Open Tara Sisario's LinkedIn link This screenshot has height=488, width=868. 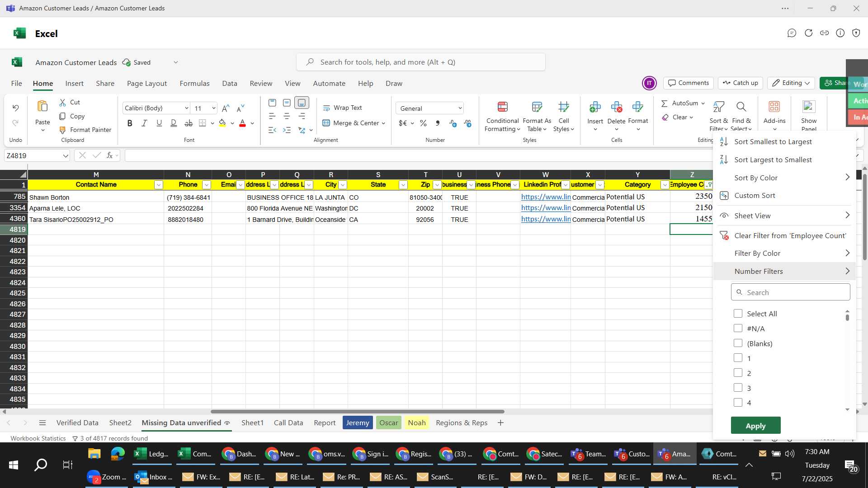tap(546, 219)
